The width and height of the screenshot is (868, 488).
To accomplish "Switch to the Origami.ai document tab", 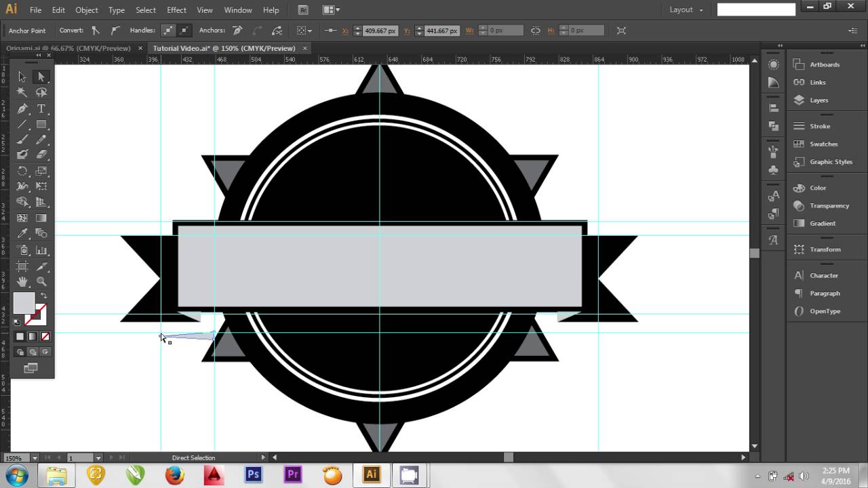I will [68, 48].
